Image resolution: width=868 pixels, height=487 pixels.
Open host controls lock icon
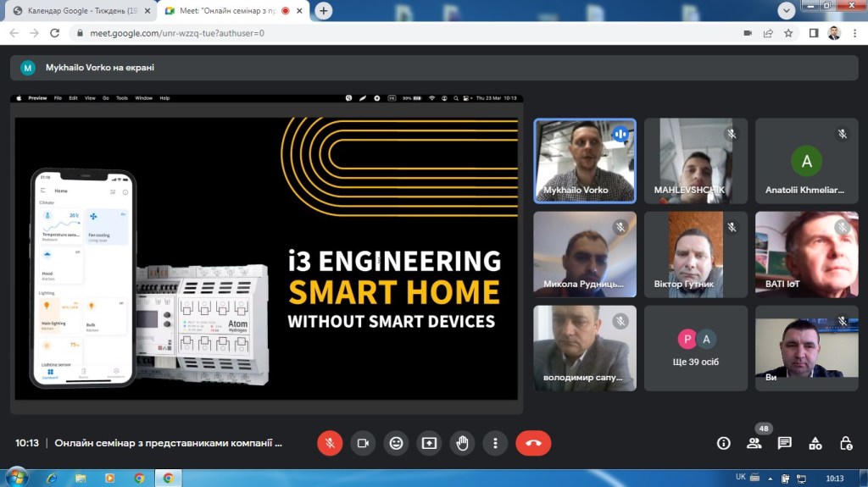click(845, 443)
